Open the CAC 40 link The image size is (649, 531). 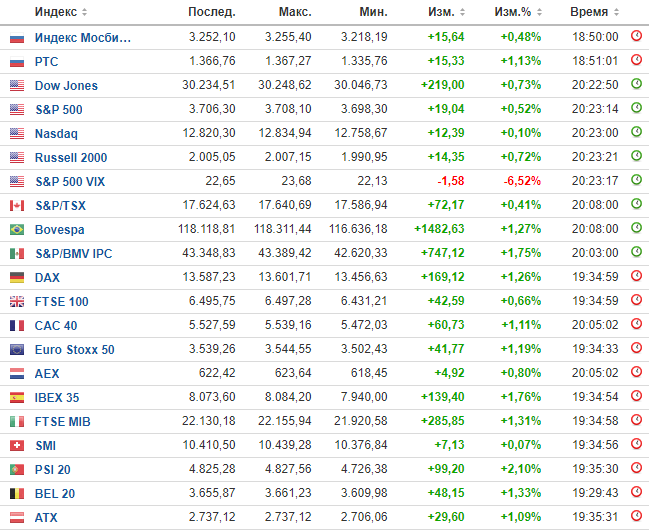pyautogui.click(x=56, y=326)
